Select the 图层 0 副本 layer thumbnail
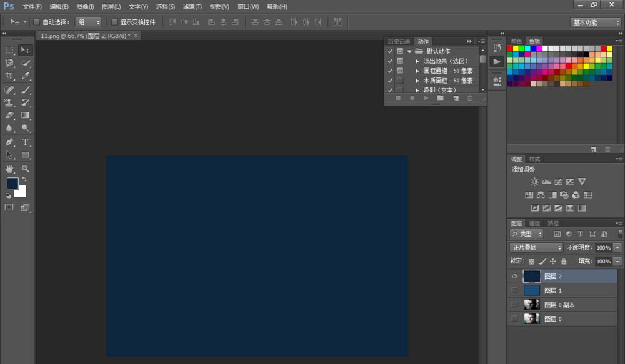625x364 pixels. tap(532, 305)
